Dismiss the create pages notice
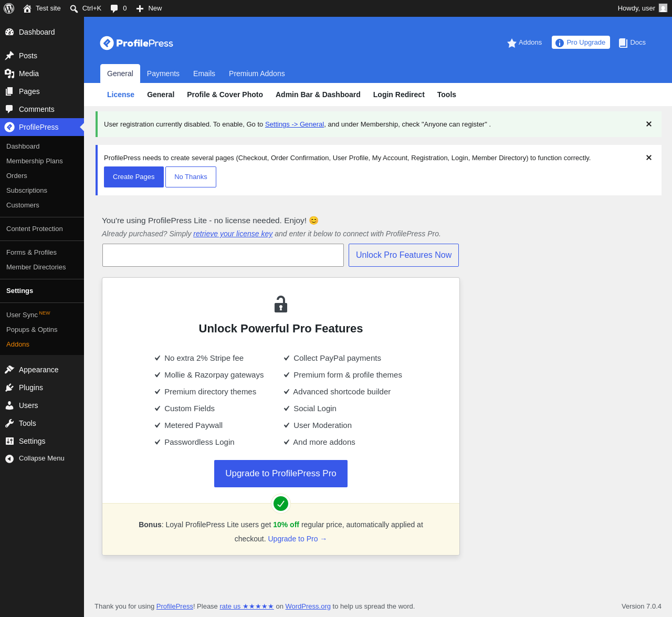 pyautogui.click(x=648, y=158)
